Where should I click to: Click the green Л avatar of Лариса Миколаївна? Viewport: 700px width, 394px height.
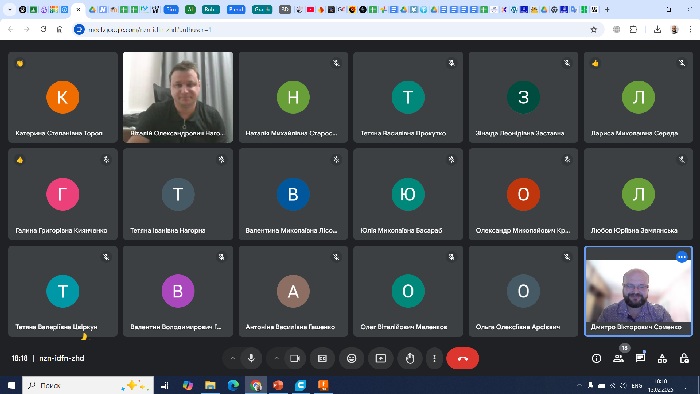click(638, 97)
